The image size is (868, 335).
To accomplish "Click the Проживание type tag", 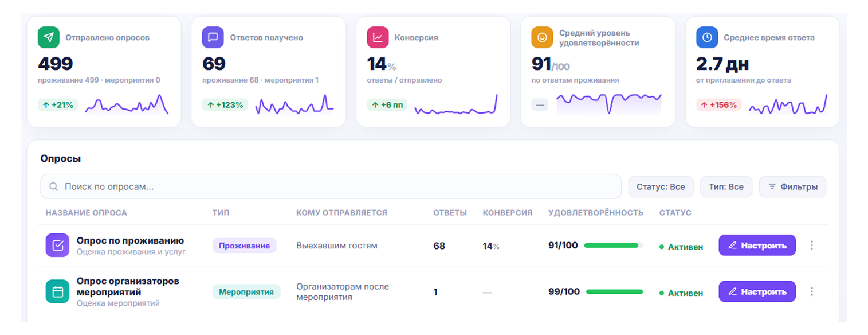I will 244,246.
